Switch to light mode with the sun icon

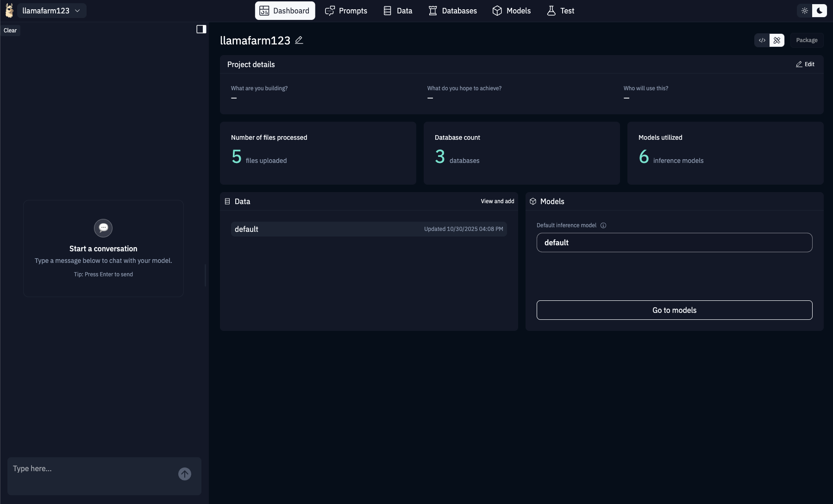[x=805, y=10]
